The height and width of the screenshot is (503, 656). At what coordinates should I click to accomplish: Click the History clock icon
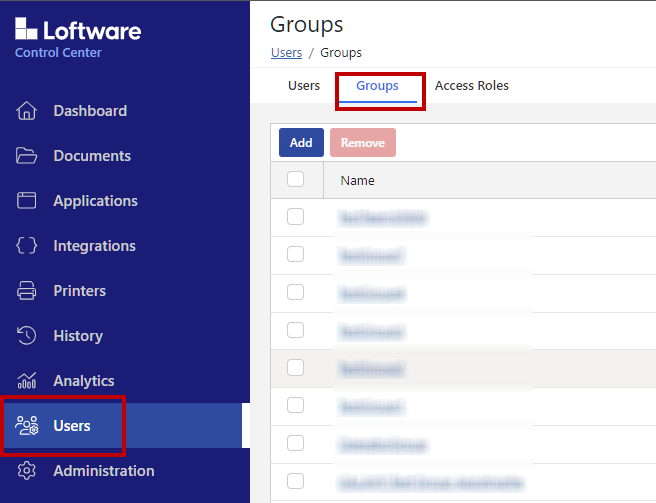pyautogui.click(x=27, y=336)
